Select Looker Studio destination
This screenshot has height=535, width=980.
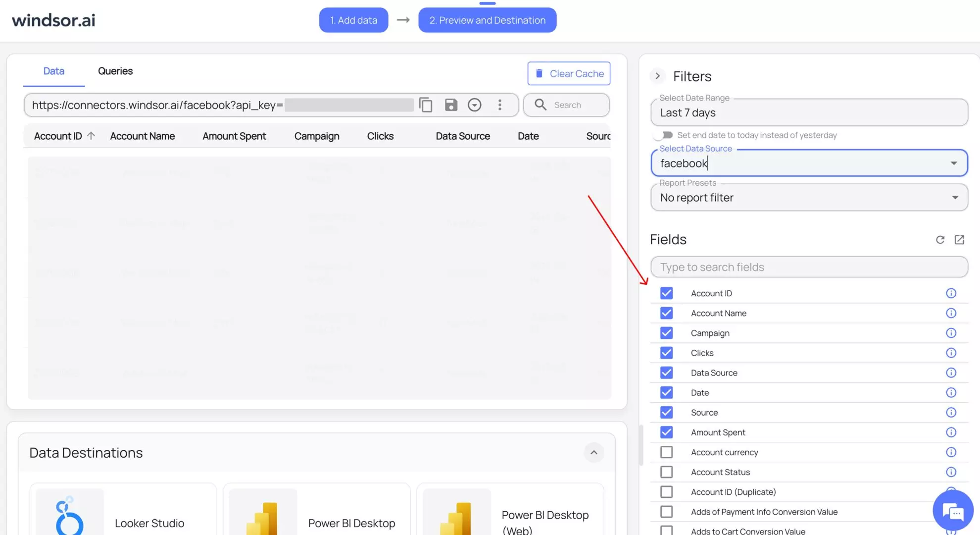tap(123, 510)
